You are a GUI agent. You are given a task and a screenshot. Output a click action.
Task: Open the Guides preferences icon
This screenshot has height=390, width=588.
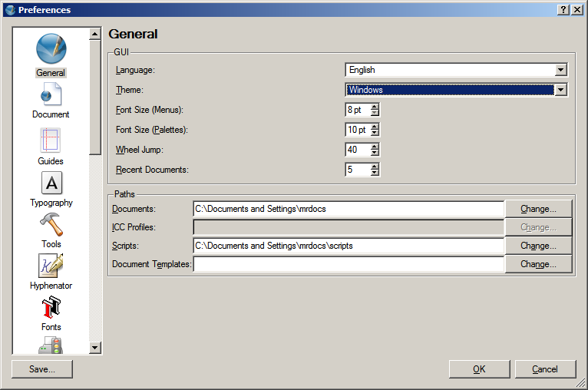pos(51,141)
